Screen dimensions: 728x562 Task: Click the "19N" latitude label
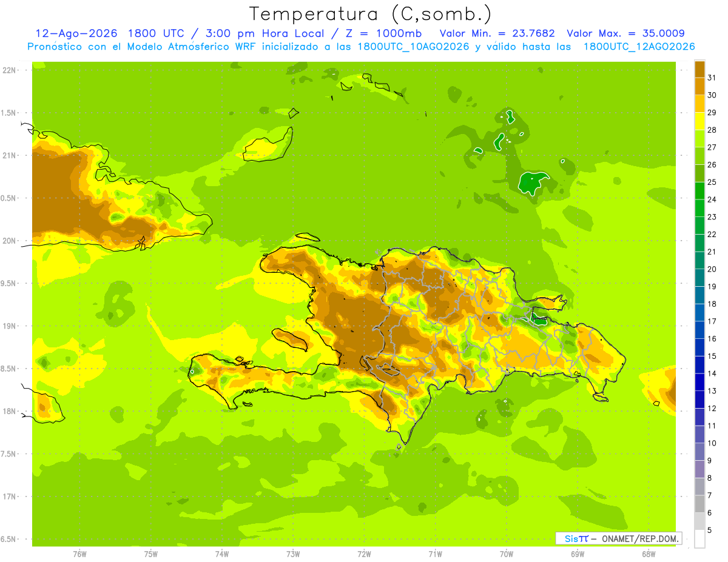[x=8, y=326]
